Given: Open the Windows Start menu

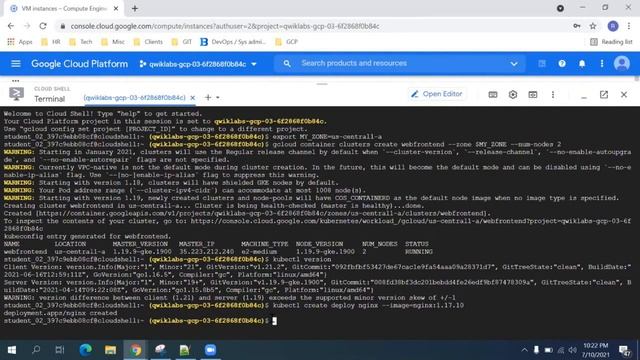Looking at the screenshot, I should (11, 350).
